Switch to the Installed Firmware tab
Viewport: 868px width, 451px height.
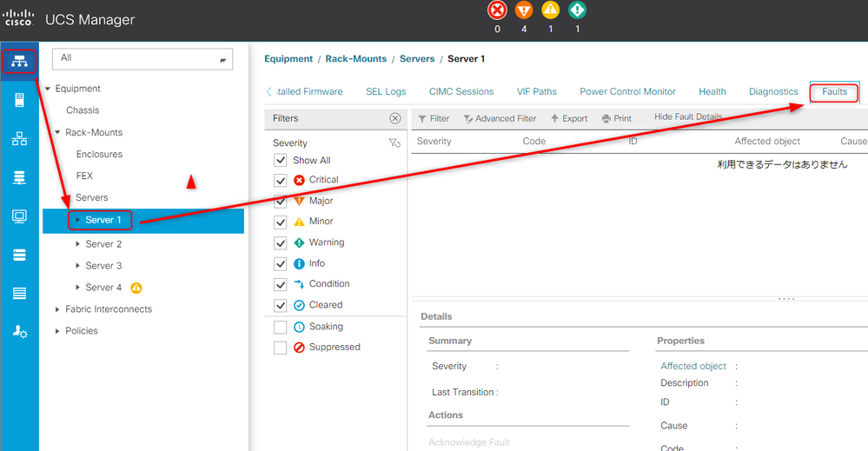[x=309, y=92]
